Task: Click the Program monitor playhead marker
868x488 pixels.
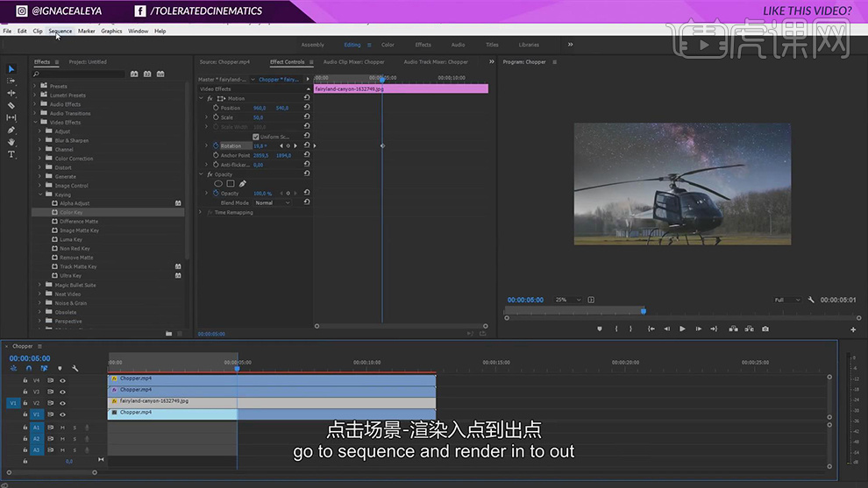Action: [644, 311]
